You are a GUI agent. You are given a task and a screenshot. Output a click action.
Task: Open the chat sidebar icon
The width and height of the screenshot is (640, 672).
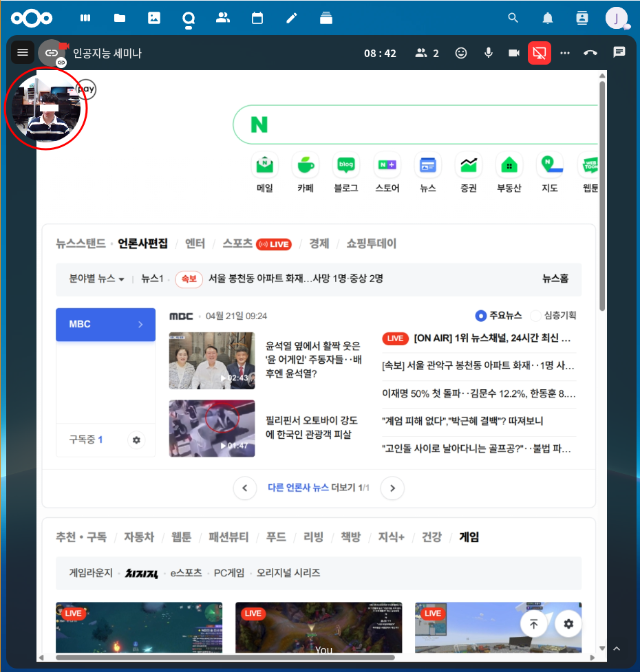pyautogui.click(x=619, y=53)
